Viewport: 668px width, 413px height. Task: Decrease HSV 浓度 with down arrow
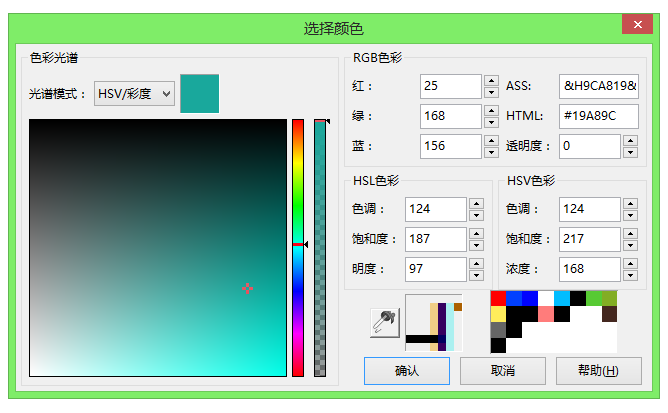[x=630, y=275]
